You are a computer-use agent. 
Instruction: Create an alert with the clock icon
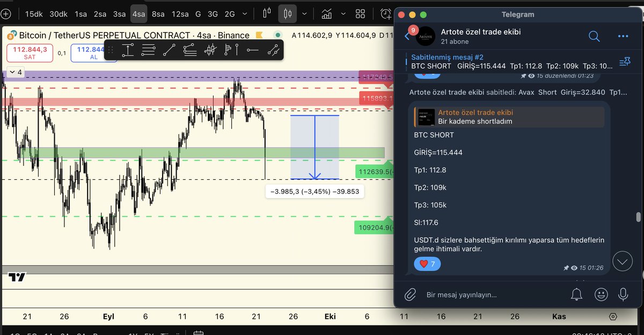386,13
